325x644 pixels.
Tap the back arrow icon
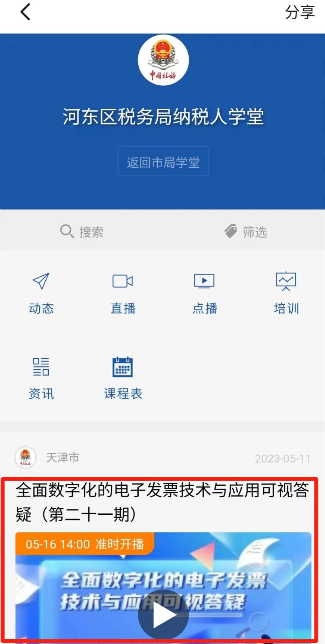(25, 12)
